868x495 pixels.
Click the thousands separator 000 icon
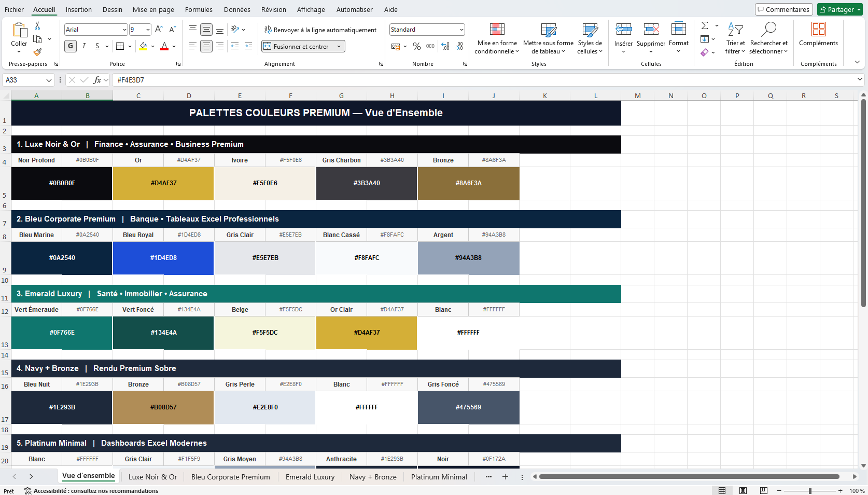pyautogui.click(x=430, y=46)
